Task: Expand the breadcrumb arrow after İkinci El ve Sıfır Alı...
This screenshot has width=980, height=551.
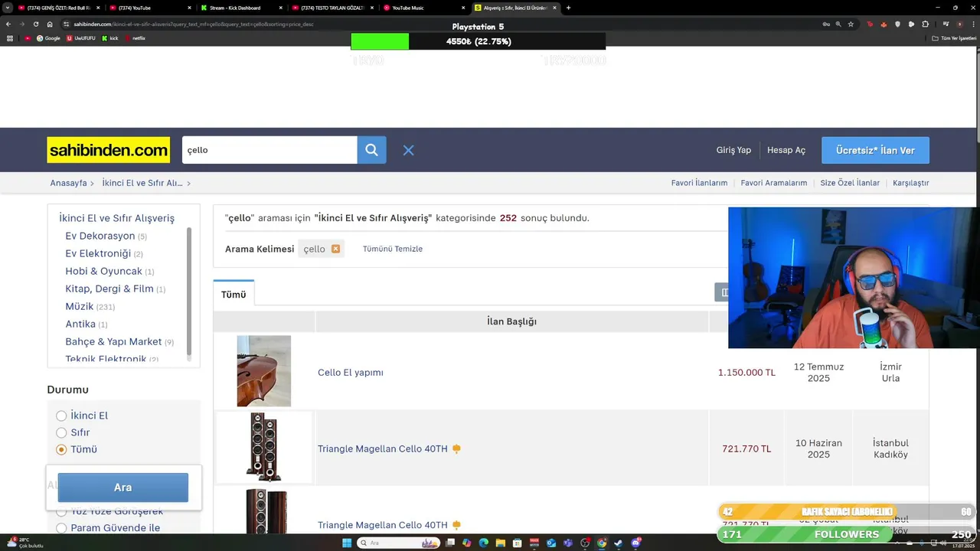Action: point(188,184)
